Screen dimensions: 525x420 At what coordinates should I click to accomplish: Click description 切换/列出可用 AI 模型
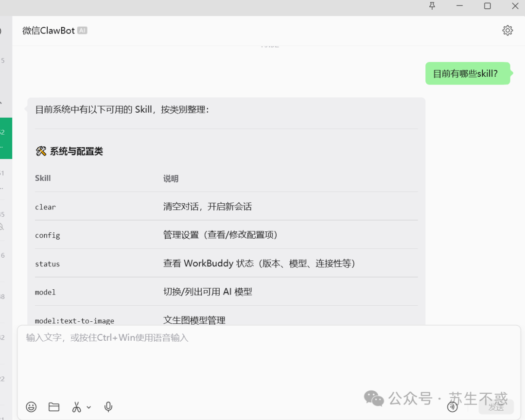click(x=208, y=292)
